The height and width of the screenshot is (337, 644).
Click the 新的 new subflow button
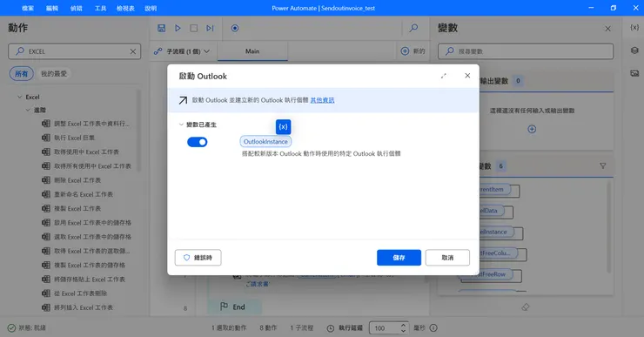[413, 51]
